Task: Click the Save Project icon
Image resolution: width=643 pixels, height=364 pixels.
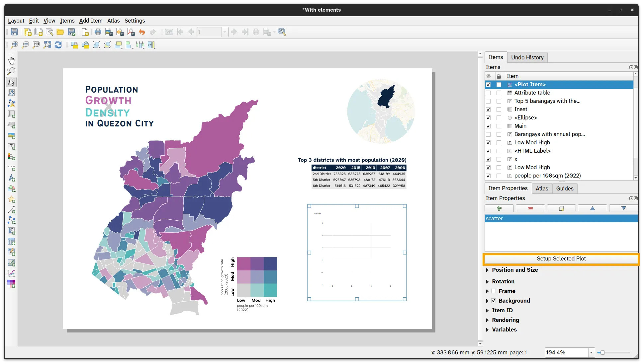Action: 14,32
